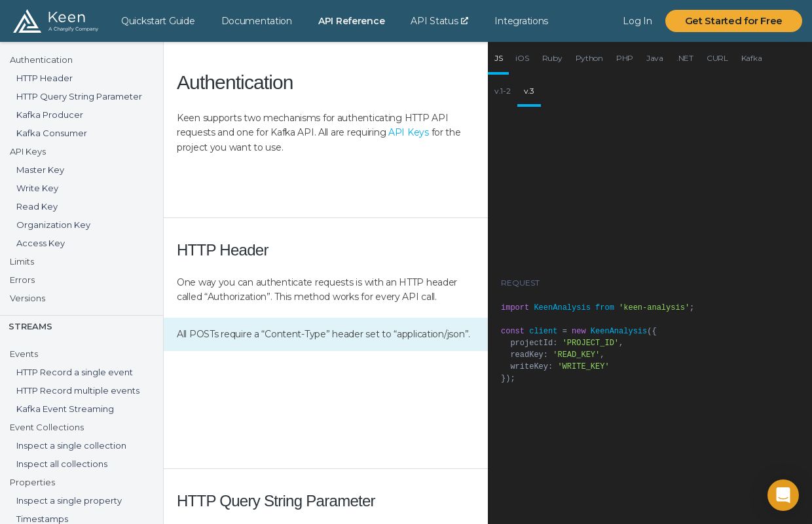Click HTTP Query String Parameter heading
The width and height of the screenshot is (812, 524).
point(276,501)
